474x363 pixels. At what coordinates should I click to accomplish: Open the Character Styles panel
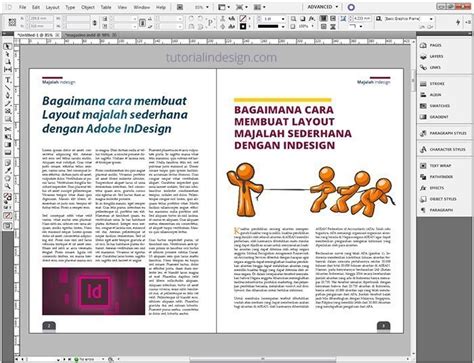click(442, 149)
